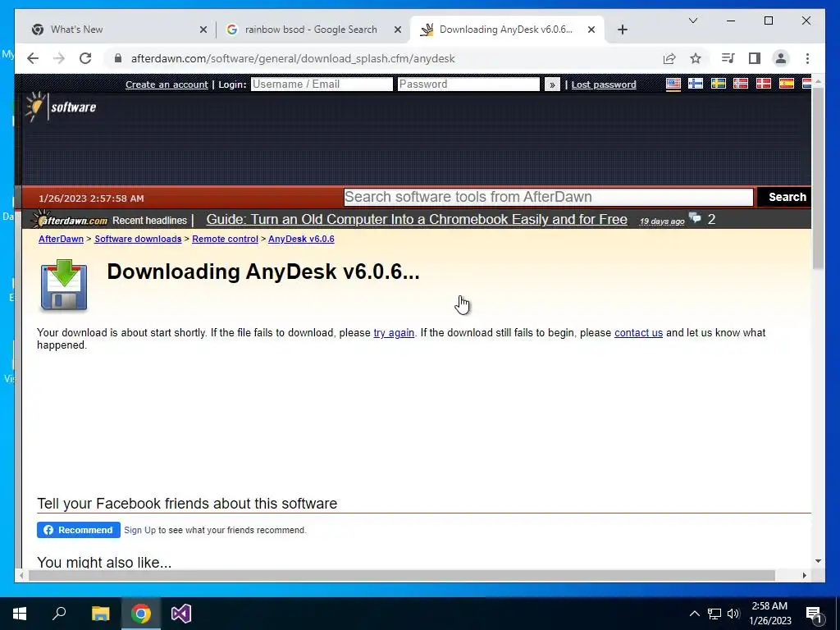
Task: Click the afterdawn.com headlines logo
Action: point(69,219)
